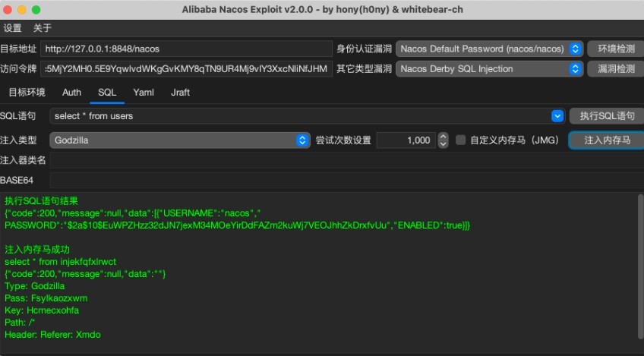
Task: Click the 环境检测 button
Action: coord(616,49)
